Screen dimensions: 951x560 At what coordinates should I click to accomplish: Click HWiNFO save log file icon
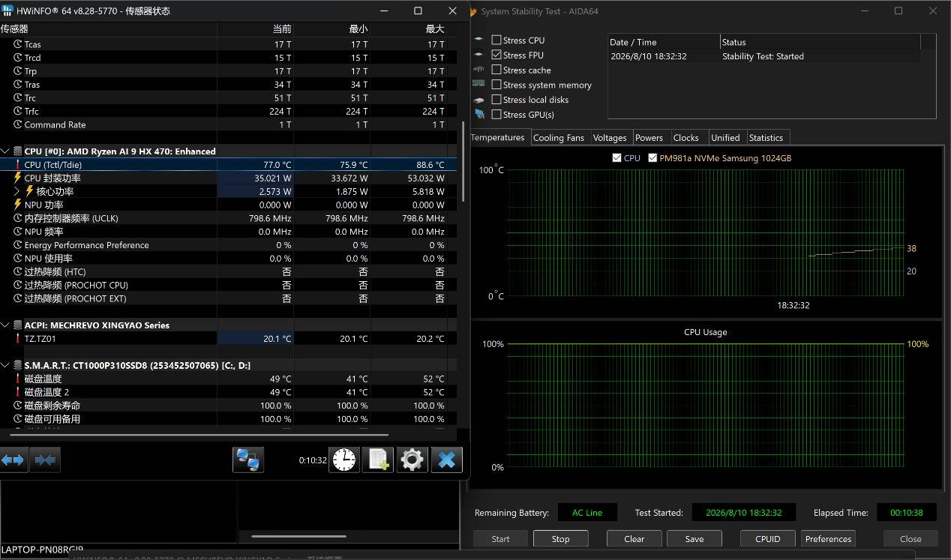[x=378, y=460]
